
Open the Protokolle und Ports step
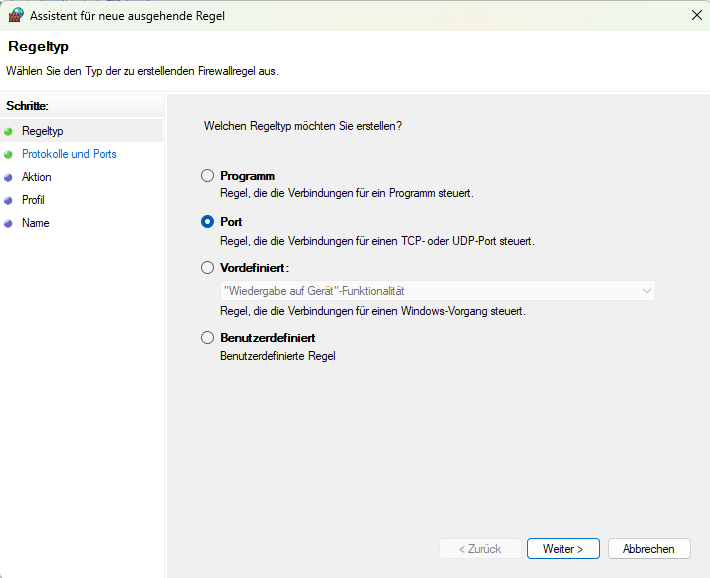[69, 154]
